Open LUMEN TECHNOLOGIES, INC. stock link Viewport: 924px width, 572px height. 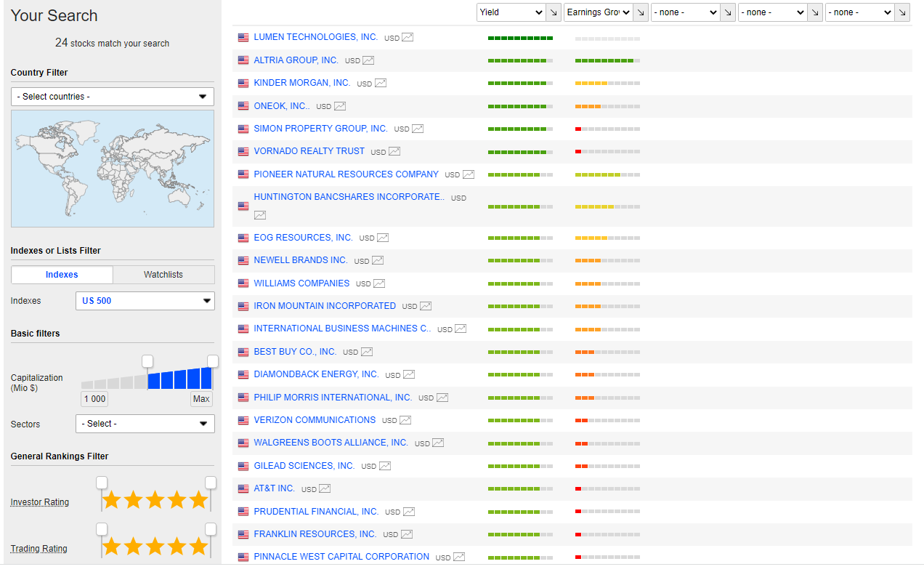pyautogui.click(x=316, y=37)
